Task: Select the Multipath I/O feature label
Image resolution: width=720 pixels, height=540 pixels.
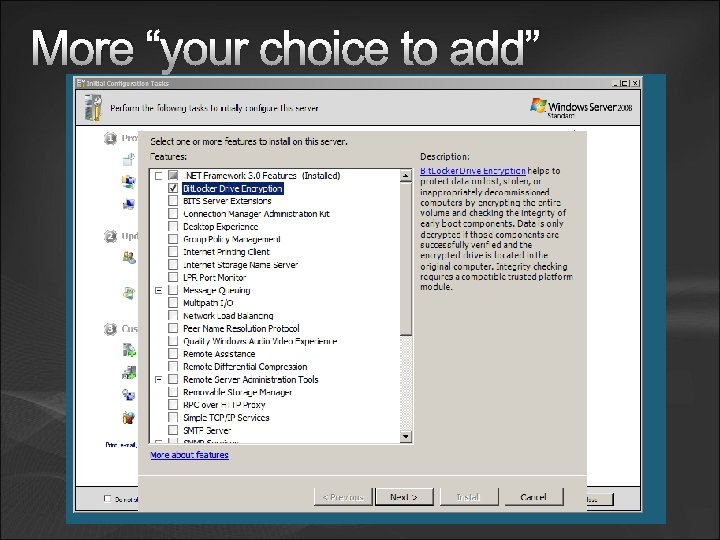Action: point(208,303)
